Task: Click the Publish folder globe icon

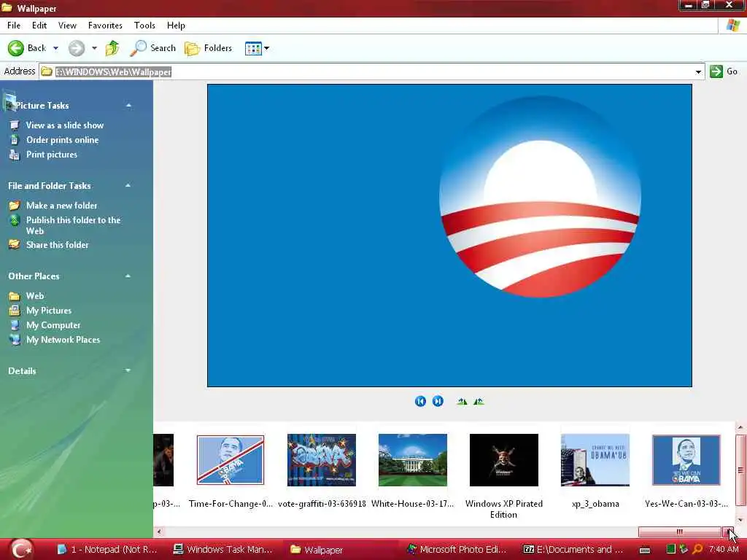Action: tap(15, 220)
